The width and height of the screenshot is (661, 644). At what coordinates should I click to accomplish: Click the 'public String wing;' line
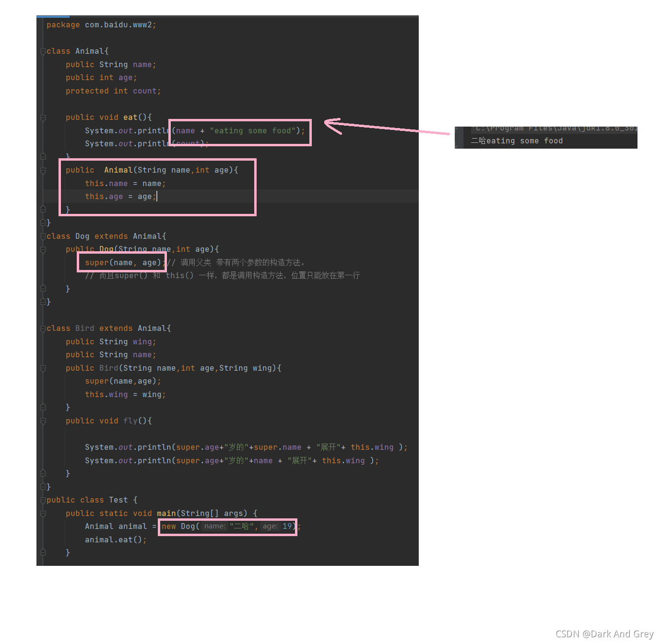point(111,342)
